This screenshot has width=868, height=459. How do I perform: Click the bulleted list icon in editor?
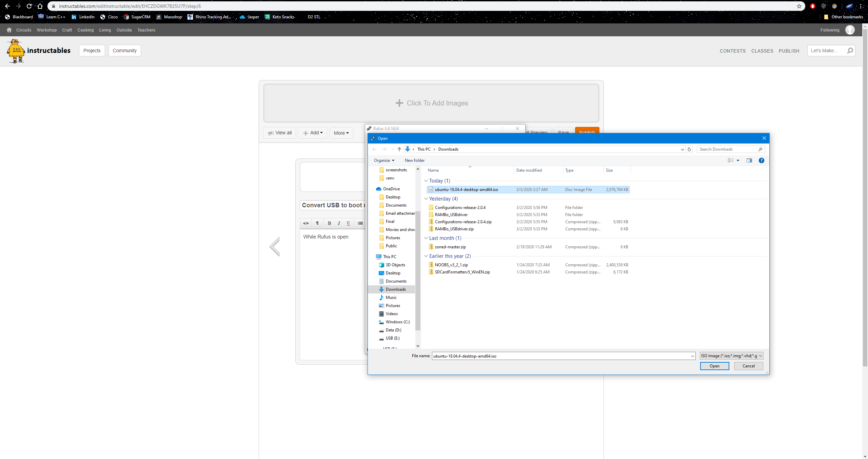(x=360, y=223)
